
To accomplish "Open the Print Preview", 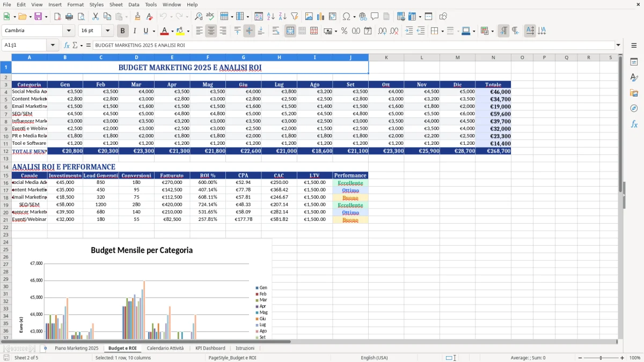I will click(x=80, y=16).
